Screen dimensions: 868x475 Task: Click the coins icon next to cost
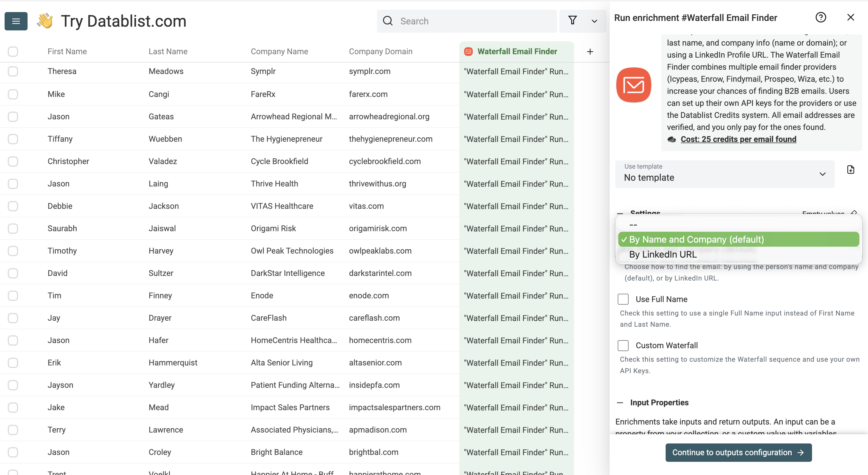pos(672,139)
